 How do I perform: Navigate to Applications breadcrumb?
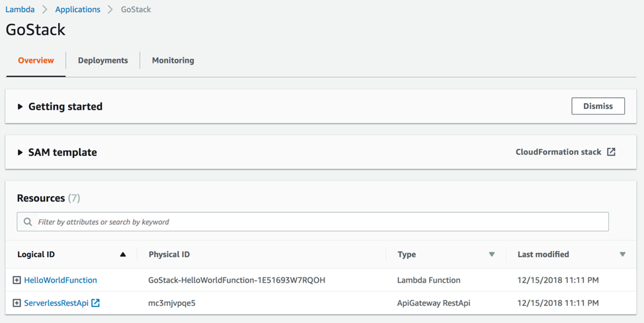click(x=77, y=9)
